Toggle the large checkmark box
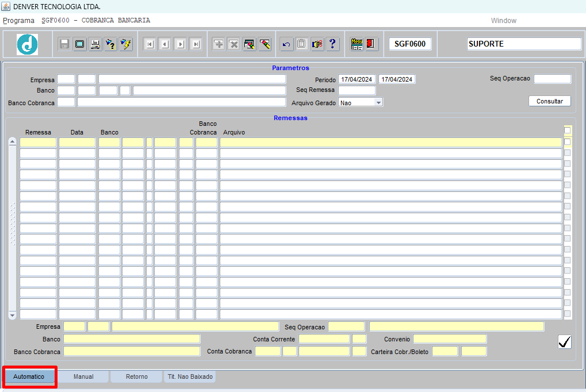This screenshot has width=586, height=392. click(565, 341)
